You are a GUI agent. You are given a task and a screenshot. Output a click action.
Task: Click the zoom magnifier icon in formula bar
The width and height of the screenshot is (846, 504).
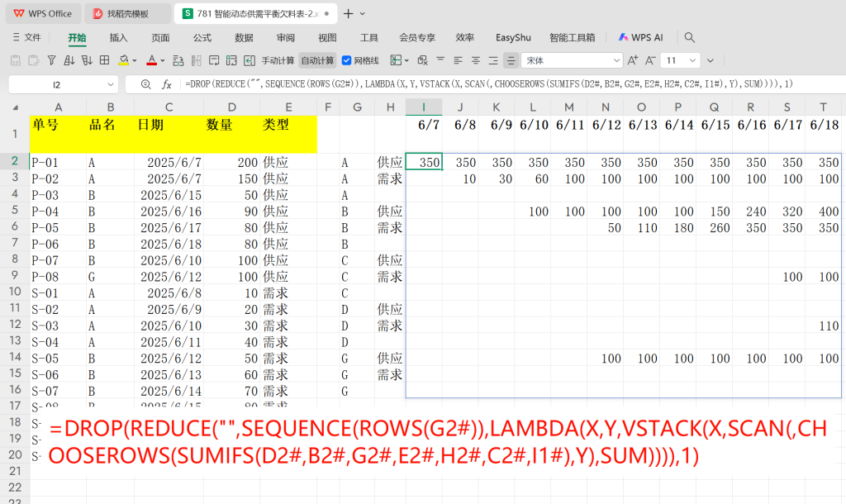pyautogui.click(x=145, y=84)
